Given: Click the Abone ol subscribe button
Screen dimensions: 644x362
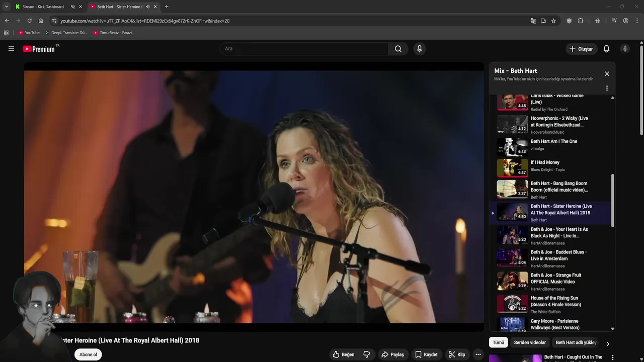Looking at the screenshot, I should [88, 354].
